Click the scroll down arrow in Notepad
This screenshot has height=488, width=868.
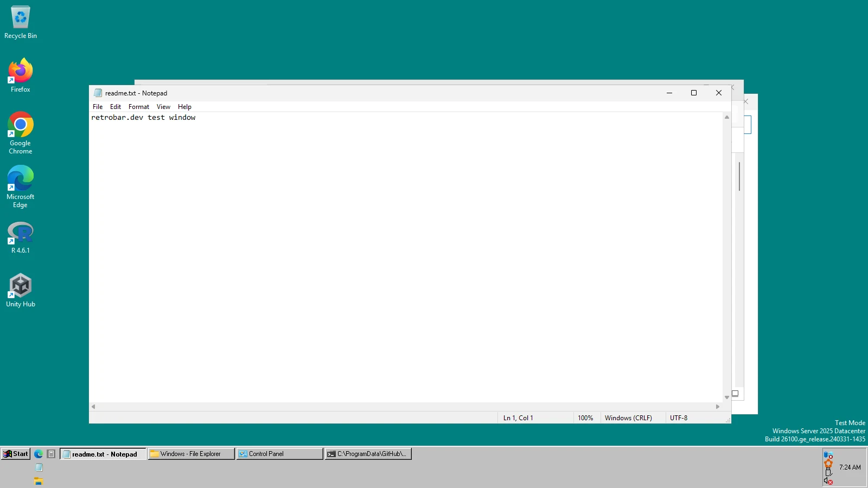(x=727, y=397)
